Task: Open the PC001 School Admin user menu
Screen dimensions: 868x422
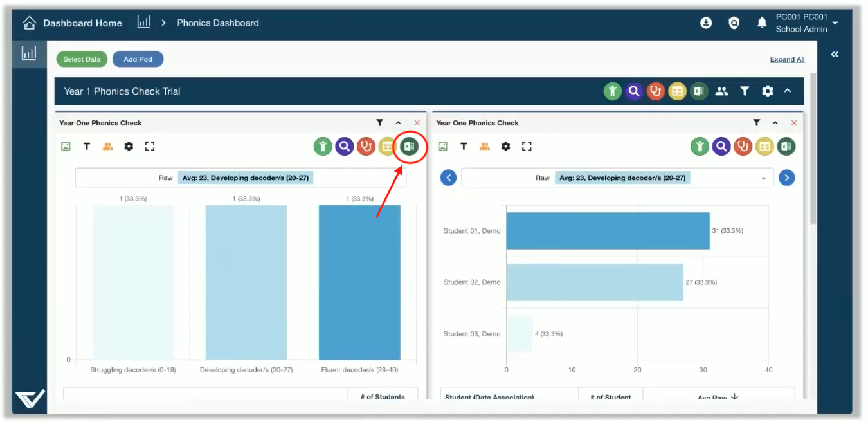Action: point(806,23)
